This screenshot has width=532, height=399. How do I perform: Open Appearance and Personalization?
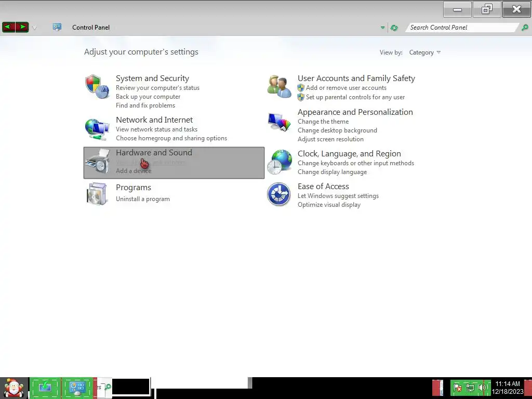tap(355, 112)
